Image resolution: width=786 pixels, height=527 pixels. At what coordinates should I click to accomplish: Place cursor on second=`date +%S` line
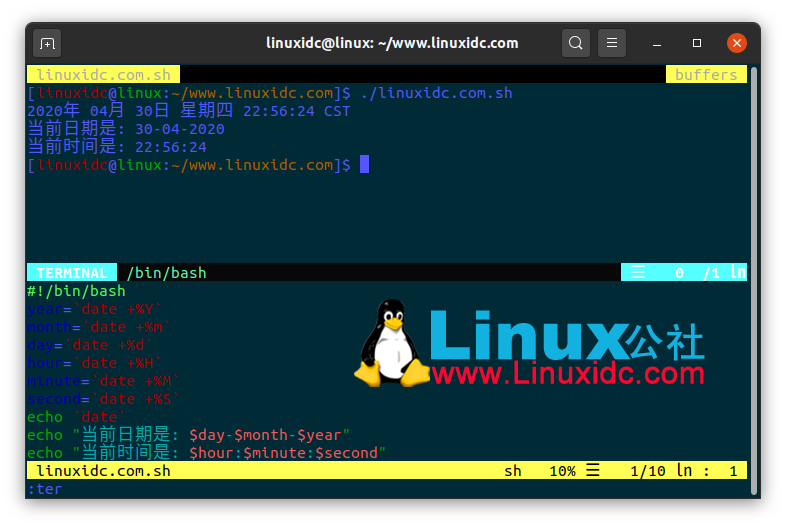coord(103,399)
